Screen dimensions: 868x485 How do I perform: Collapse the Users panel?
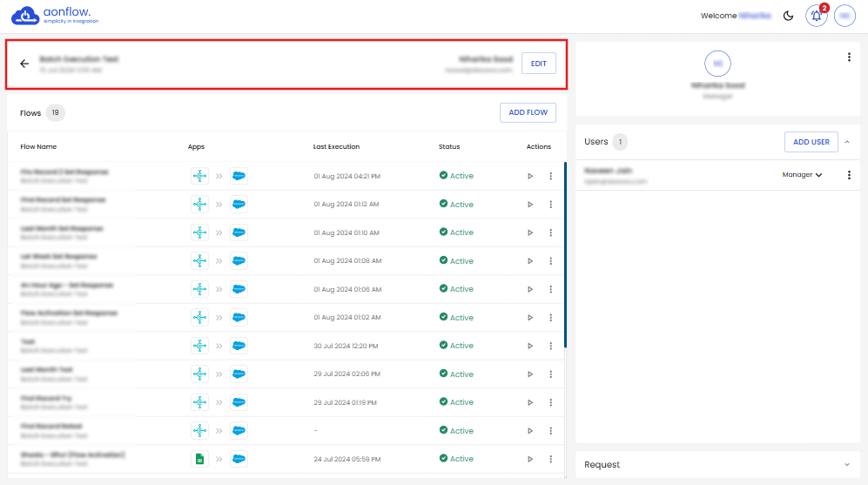pyautogui.click(x=847, y=142)
